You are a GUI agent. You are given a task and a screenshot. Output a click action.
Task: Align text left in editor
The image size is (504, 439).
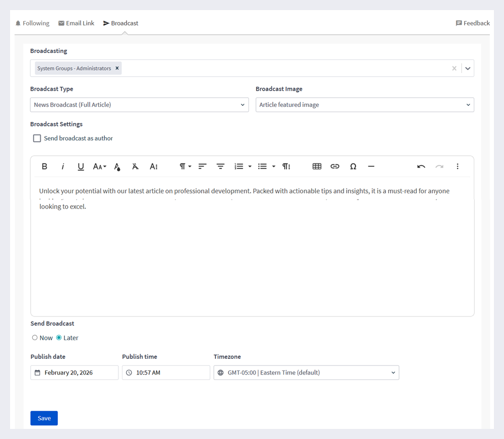[202, 166]
